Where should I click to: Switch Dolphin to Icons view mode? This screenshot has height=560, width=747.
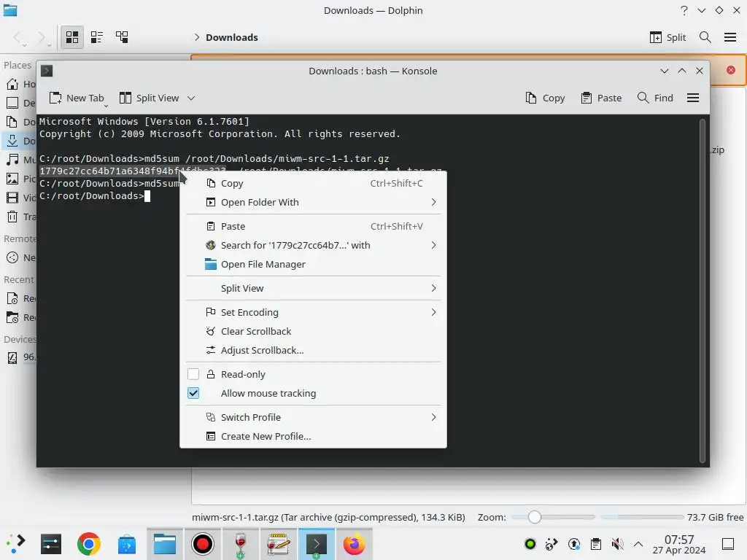(x=72, y=37)
